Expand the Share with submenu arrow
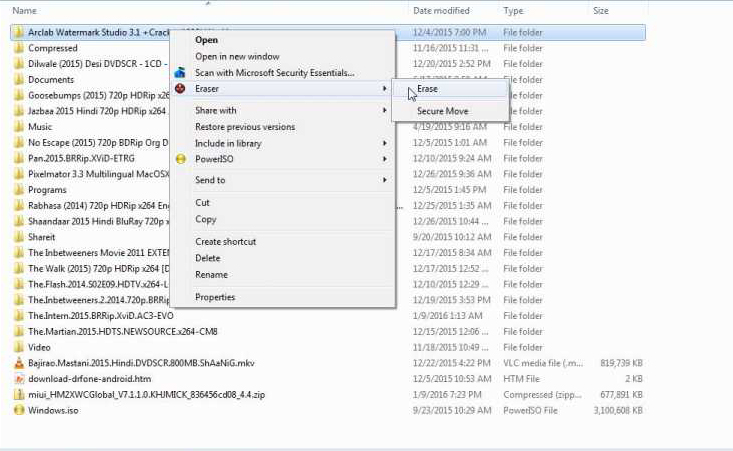Image resolution: width=733 pixels, height=451 pixels. tap(384, 110)
